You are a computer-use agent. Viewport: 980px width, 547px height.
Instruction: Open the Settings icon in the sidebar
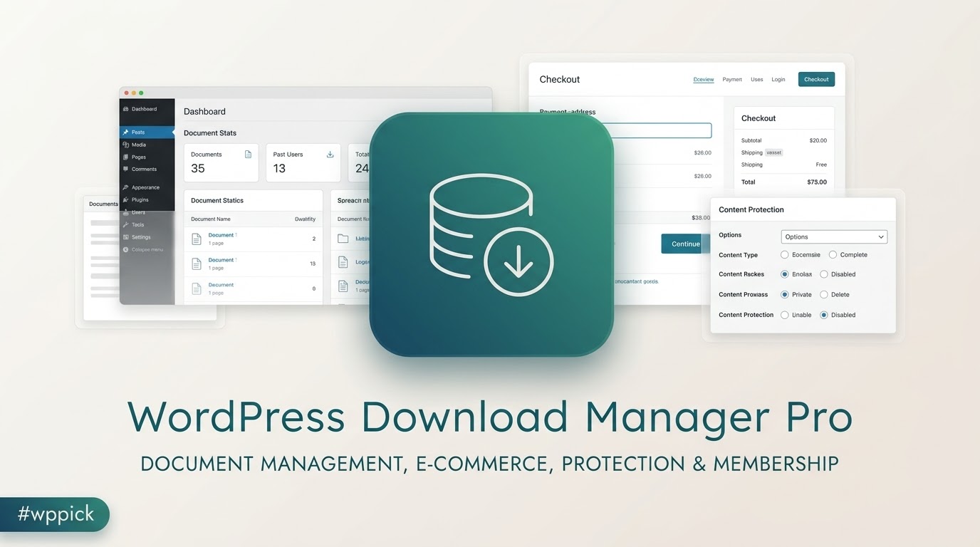click(126, 237)
